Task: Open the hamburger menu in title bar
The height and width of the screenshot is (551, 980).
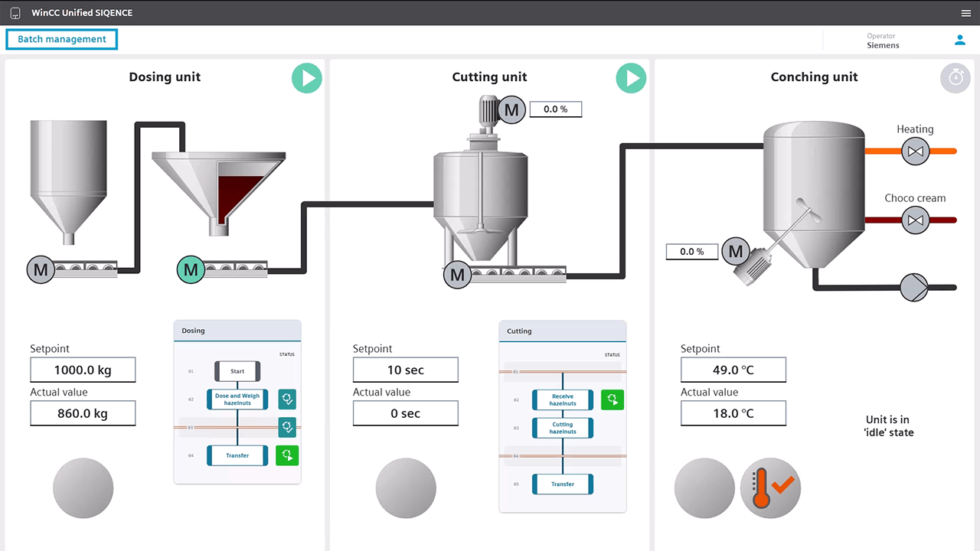Action: point(965,13)
